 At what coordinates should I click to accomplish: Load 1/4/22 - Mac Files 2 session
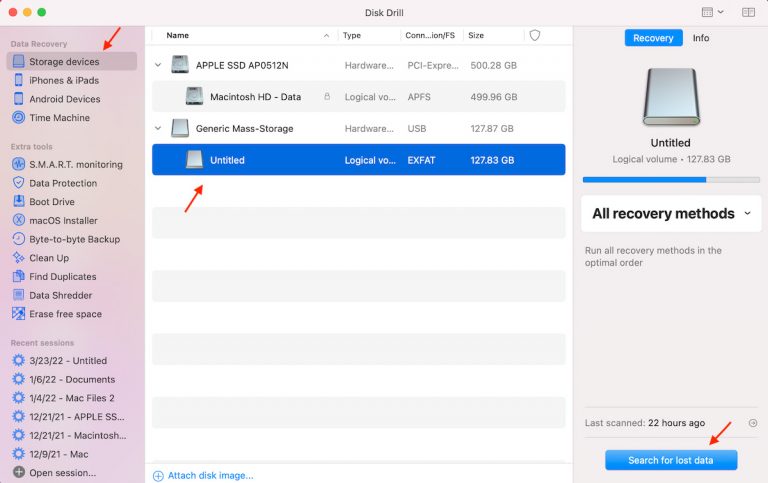(x=72, y=398)
